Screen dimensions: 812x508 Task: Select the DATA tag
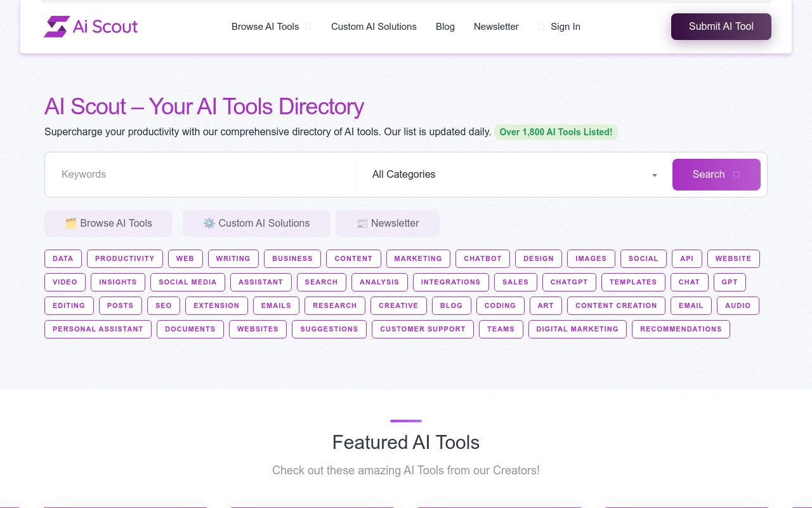[x=63, y=258]
